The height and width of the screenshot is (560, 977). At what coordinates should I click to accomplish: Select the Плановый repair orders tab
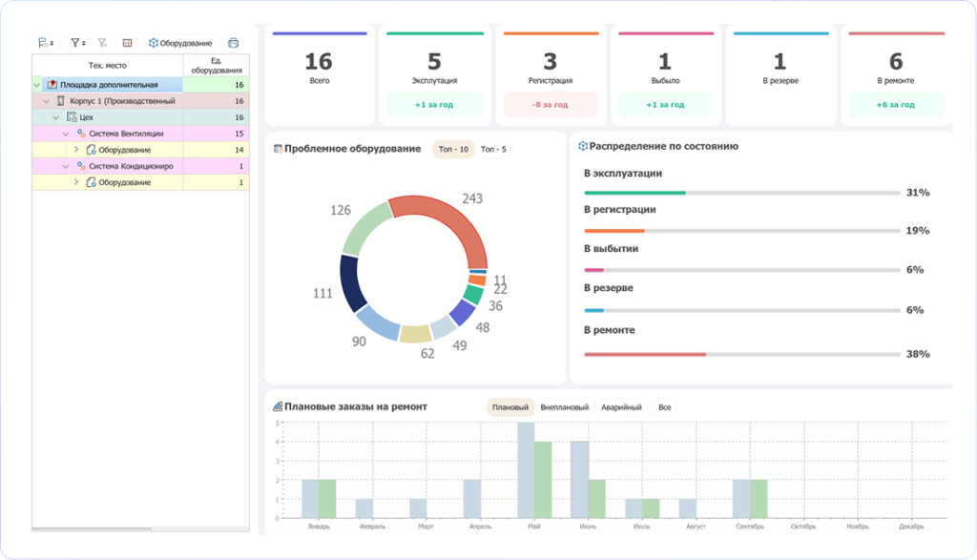coord(510,407)
